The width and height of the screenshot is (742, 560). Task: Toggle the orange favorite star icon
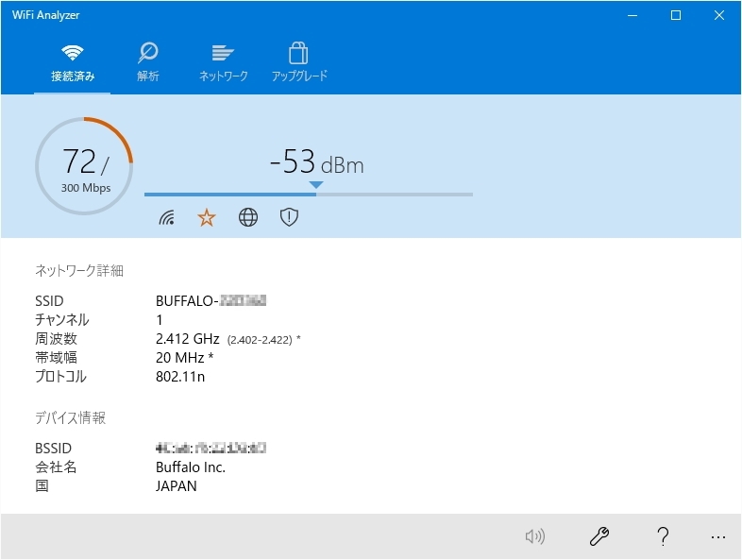(x=207, y=218)
